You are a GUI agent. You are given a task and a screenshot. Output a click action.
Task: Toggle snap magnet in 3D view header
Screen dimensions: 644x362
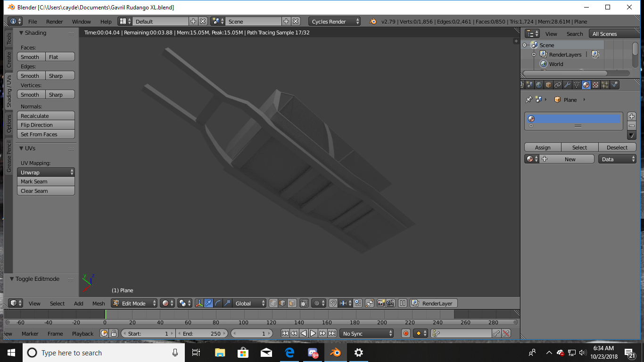pos(333,303)
